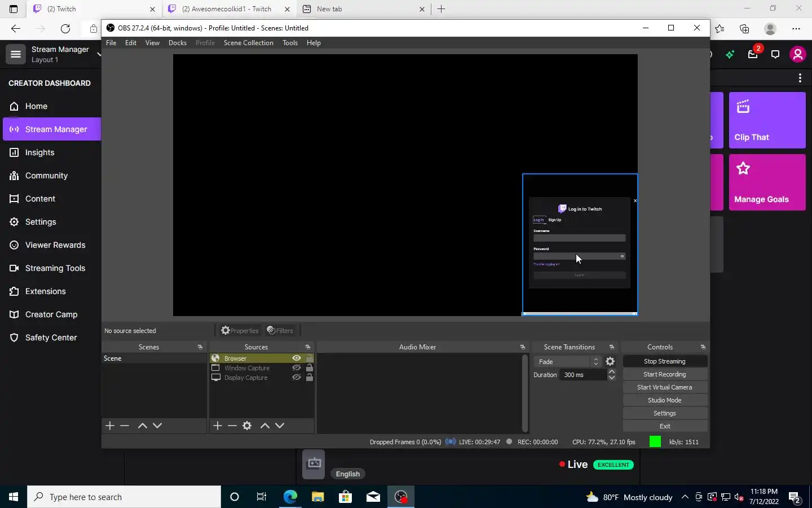Undock the Controls panel

click(x=703, y=347)
